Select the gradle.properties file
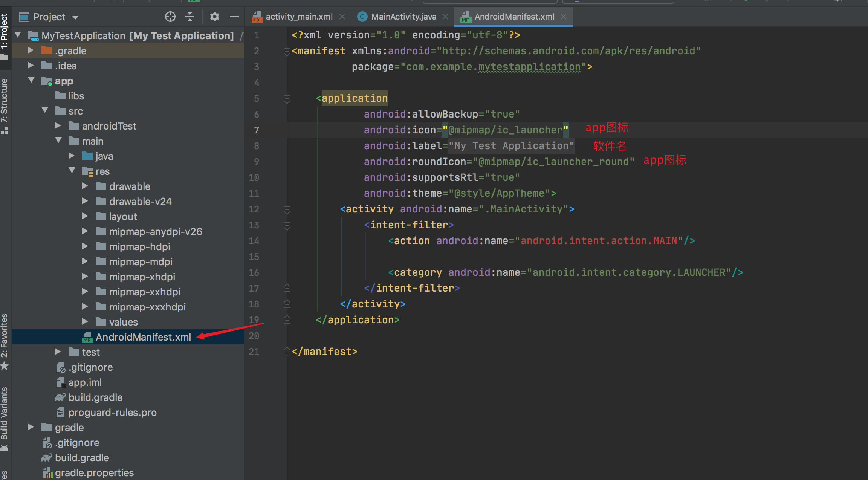The height and width of the screenshot is (480, 868). [x=88, y=472]
